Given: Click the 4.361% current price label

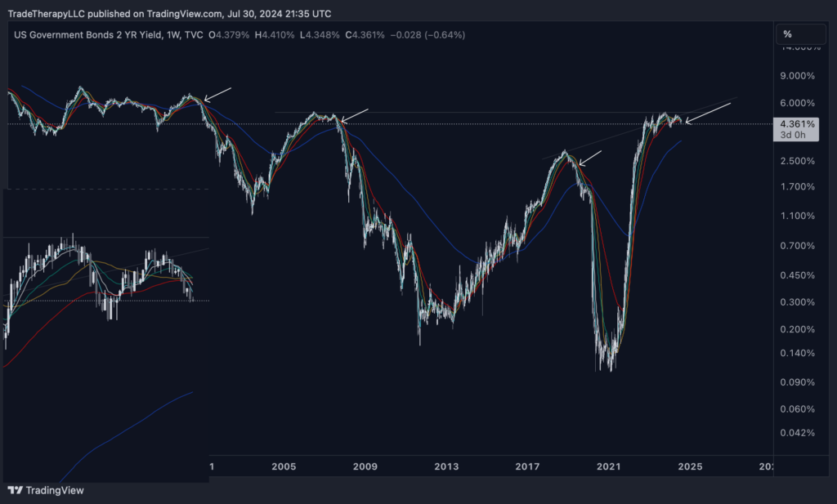Looking at the screenshot, I should pyautogui.click(x=797, y=124).
